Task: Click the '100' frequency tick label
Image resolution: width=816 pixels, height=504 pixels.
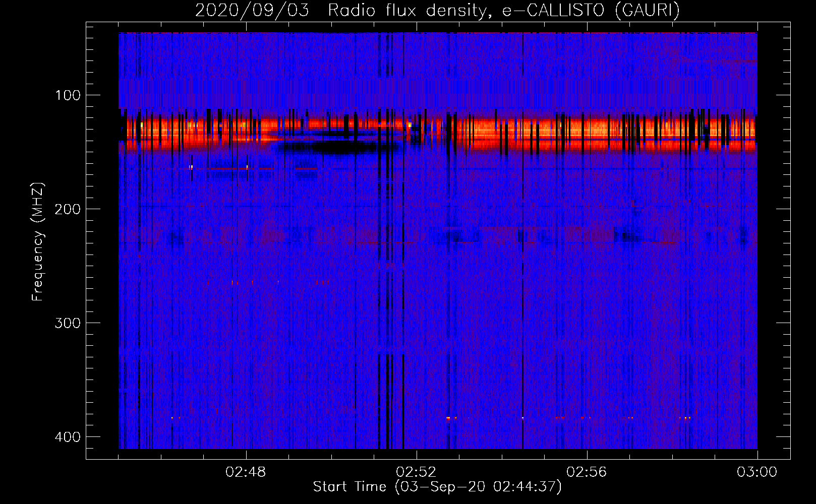Action: pos(68,95)
